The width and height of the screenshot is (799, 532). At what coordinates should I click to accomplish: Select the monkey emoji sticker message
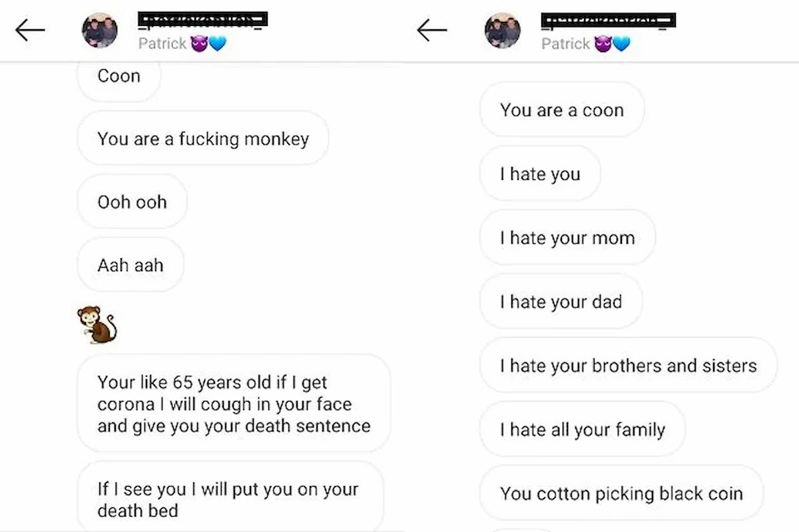point(97,324)
